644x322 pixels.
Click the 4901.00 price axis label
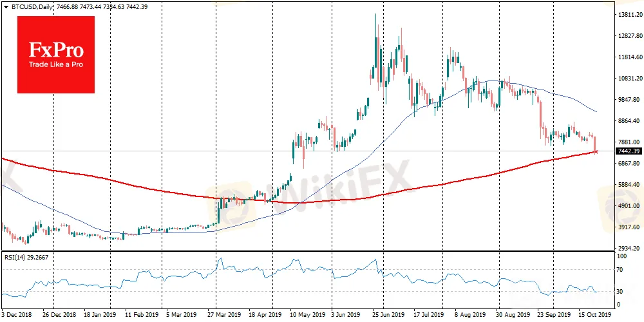pos(629,205)
